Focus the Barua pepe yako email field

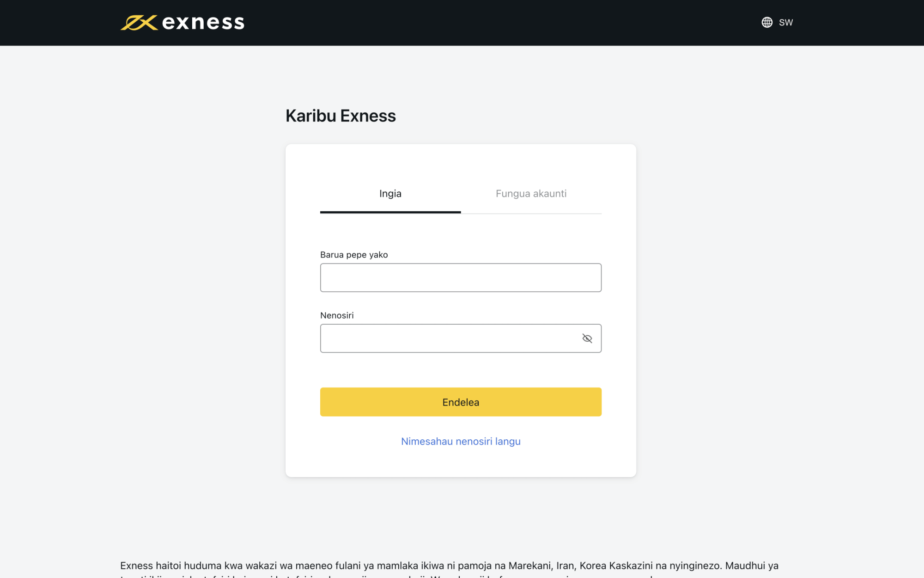point(461,277)
